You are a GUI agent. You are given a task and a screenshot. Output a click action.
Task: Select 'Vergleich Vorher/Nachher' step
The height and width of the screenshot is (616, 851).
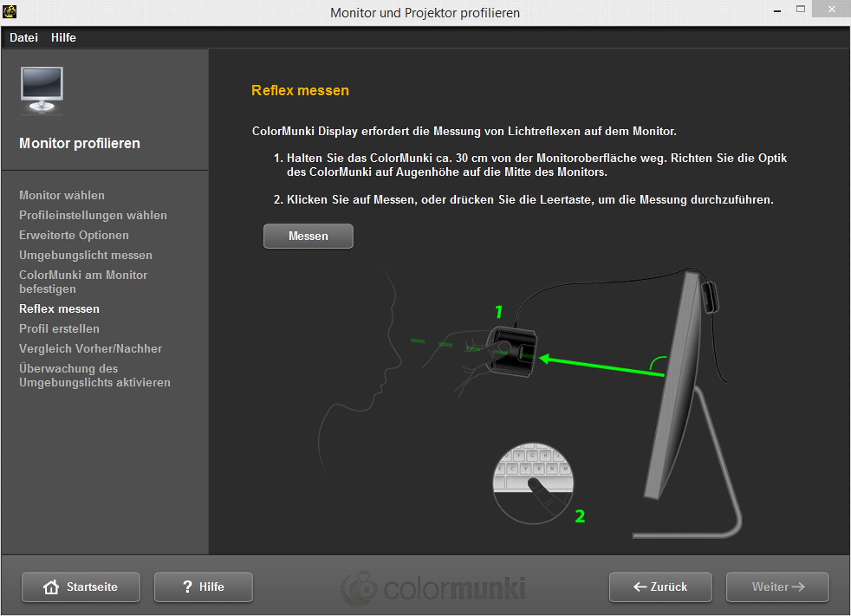90,349
